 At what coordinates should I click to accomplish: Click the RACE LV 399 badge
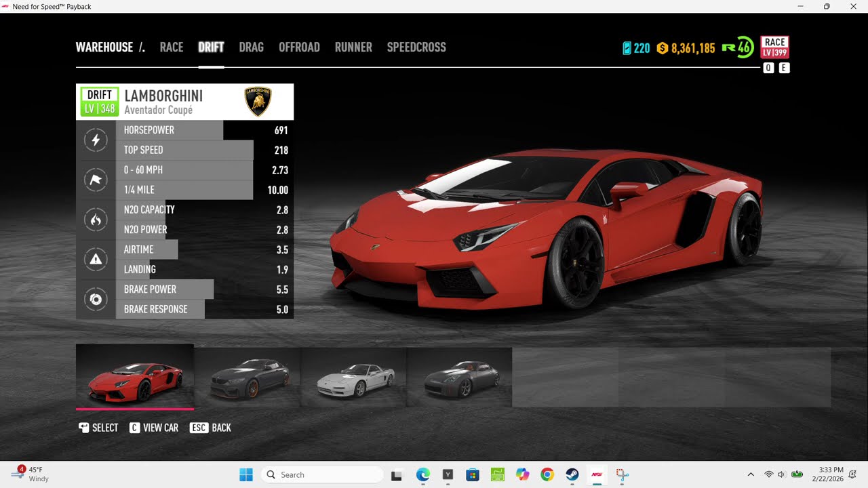point(774,47)
